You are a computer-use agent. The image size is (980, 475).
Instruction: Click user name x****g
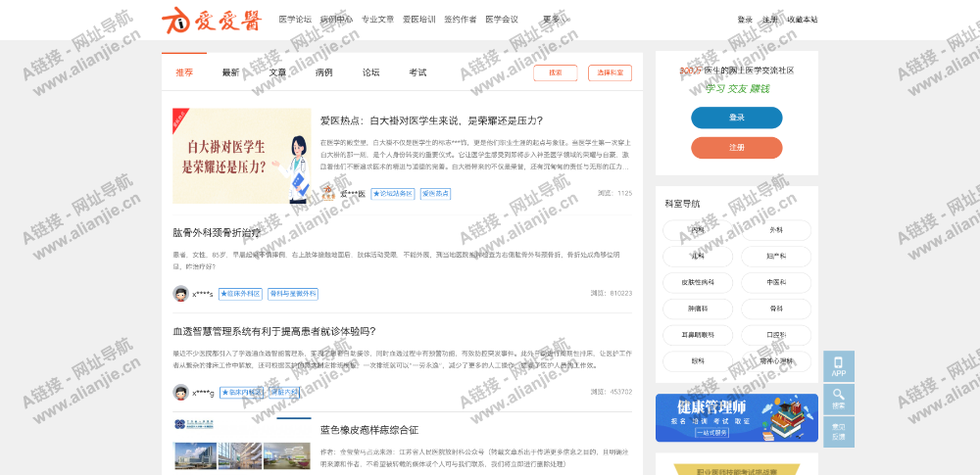(x=203, y=393)
